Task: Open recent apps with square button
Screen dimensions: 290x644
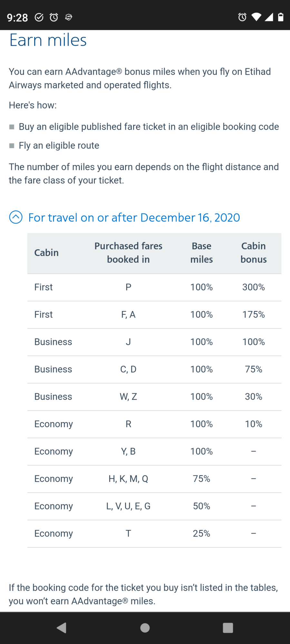Action: (x=228, y=628)
